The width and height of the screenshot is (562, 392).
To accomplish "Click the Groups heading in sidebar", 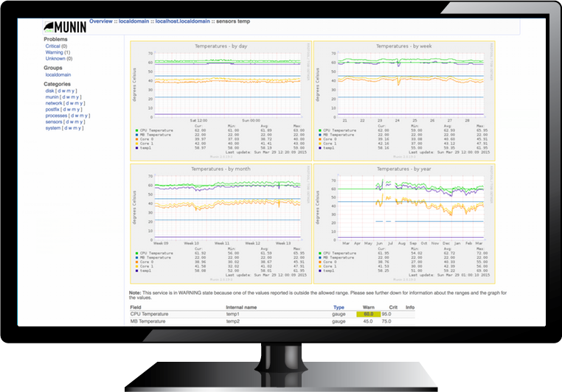I will click(53, 68).
